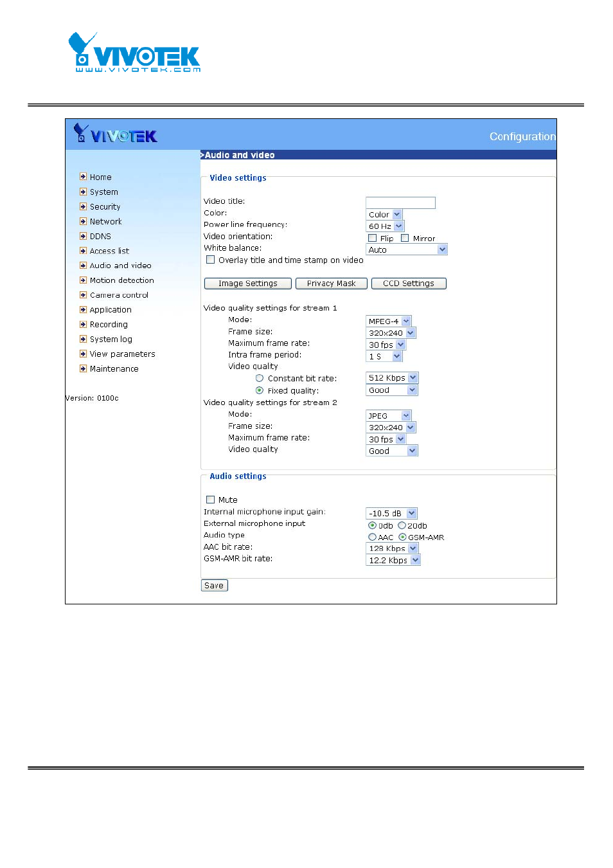The height and width of the screenshot is (868, 613).
Task: Open the Security settings page
Action: pyautogui.click(x=105, y=206)
